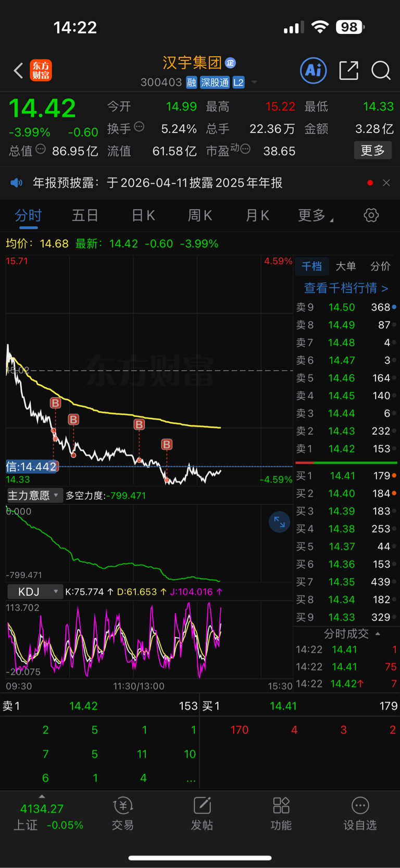This screenshot has height=868, width=400.
Task: Tap the 卖1 14.42 order row
Action: click(346, 449)
